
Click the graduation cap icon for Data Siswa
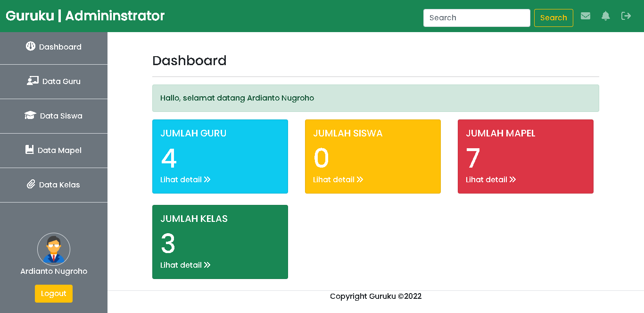click(x=30, y=115)
